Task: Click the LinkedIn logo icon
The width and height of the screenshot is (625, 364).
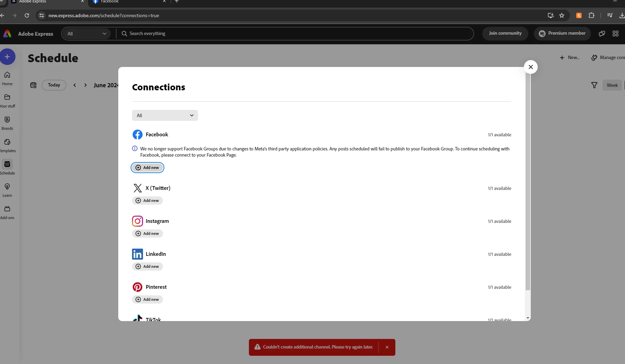Action: tap(138, 254)
